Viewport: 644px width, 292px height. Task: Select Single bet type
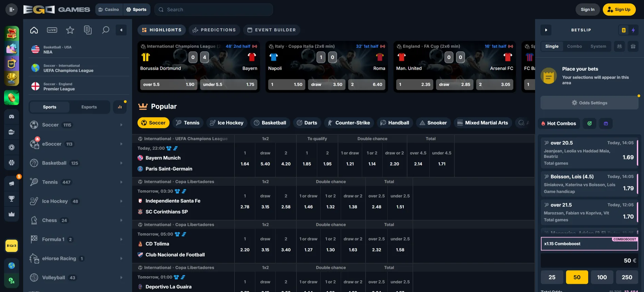(552, 46)
